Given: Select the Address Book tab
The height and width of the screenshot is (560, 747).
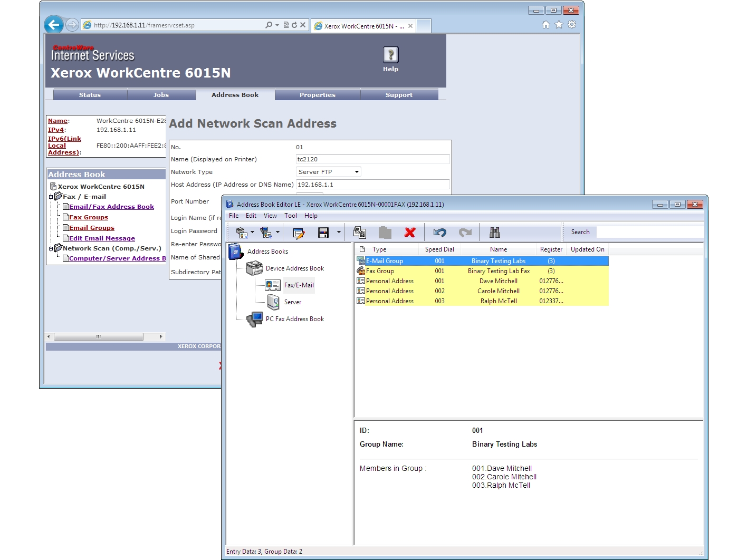Looking at the screenshot, I should click(235, 95).
